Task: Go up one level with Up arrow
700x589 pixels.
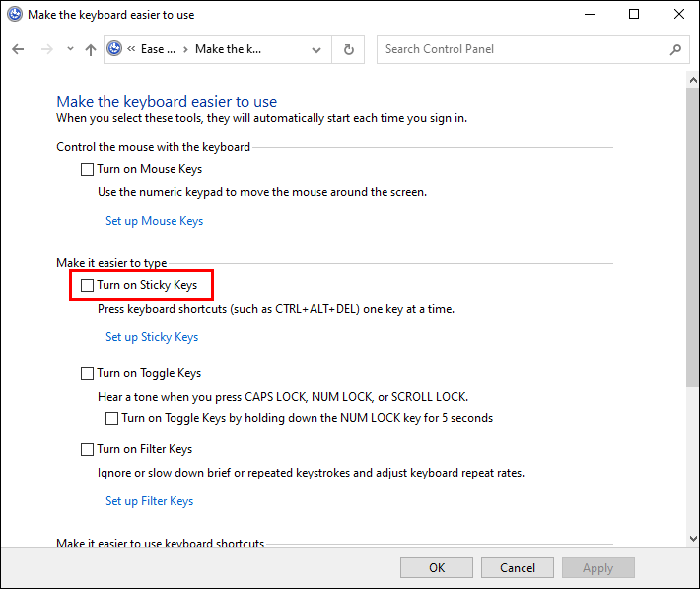Action: (91, 49)
